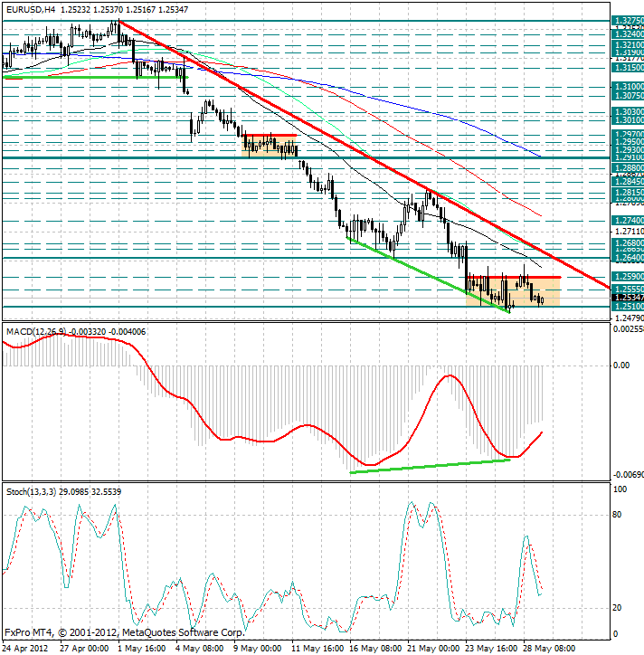The height and width of the screenshot is (655, 644).
Task: Select the 28 May 08:00 time label
Action: (x=549, y=649)
